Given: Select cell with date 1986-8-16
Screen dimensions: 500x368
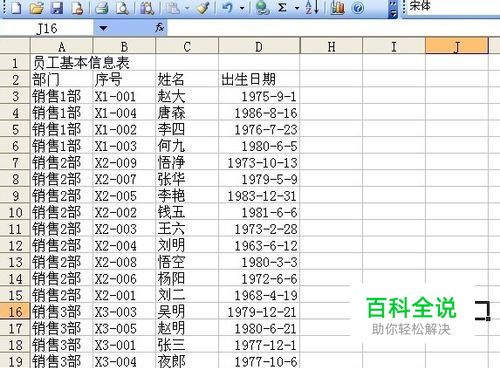Looking at the screenshot, I should click(x=259, y=113).
